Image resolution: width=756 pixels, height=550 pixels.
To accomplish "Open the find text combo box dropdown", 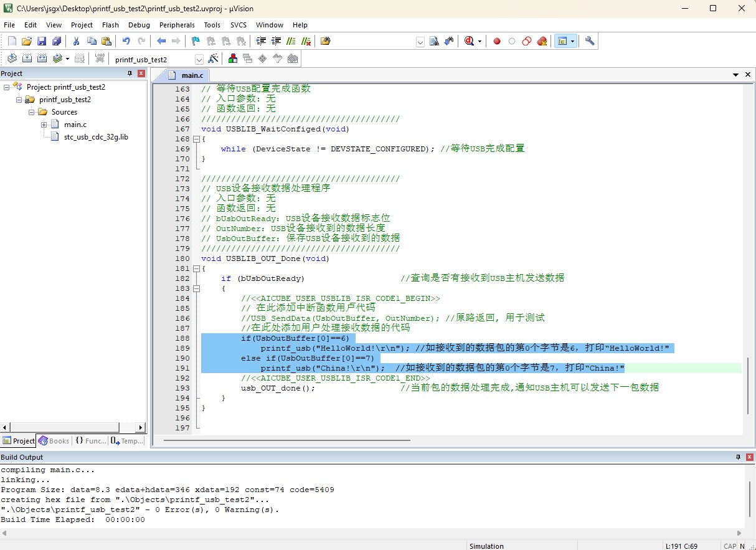I will tap(420, 42).
